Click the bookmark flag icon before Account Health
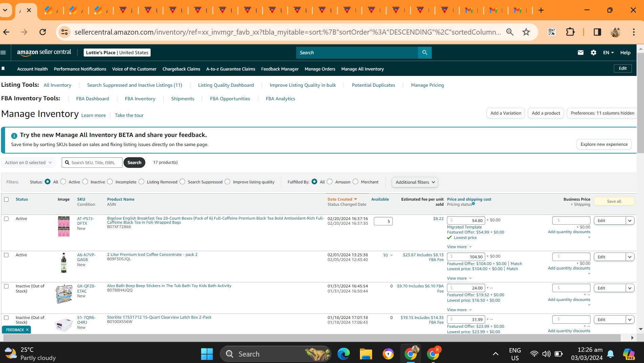This screenshot has height=363, width=644. click(3, 68)
